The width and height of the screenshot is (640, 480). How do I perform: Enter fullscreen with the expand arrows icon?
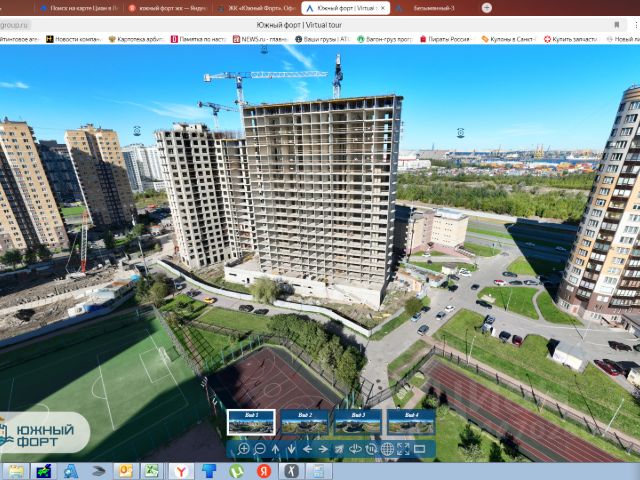pyautogui.click(x=403, y=449)
